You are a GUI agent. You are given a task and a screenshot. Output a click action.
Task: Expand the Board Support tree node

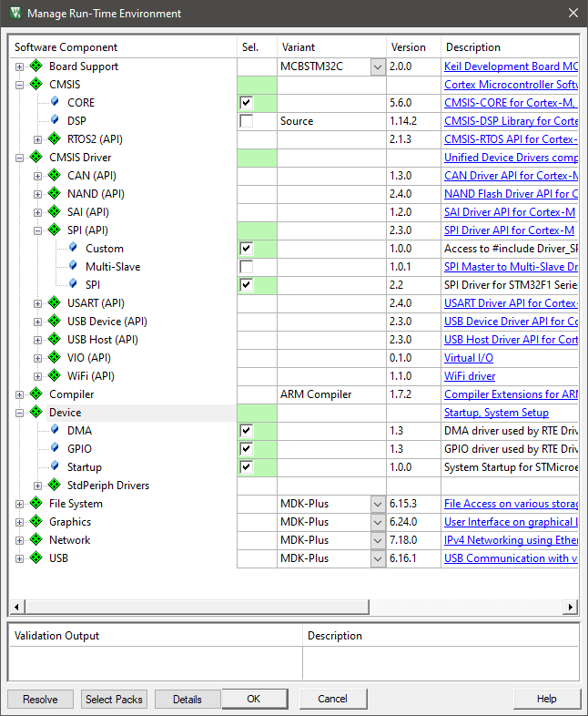point(19,66)
